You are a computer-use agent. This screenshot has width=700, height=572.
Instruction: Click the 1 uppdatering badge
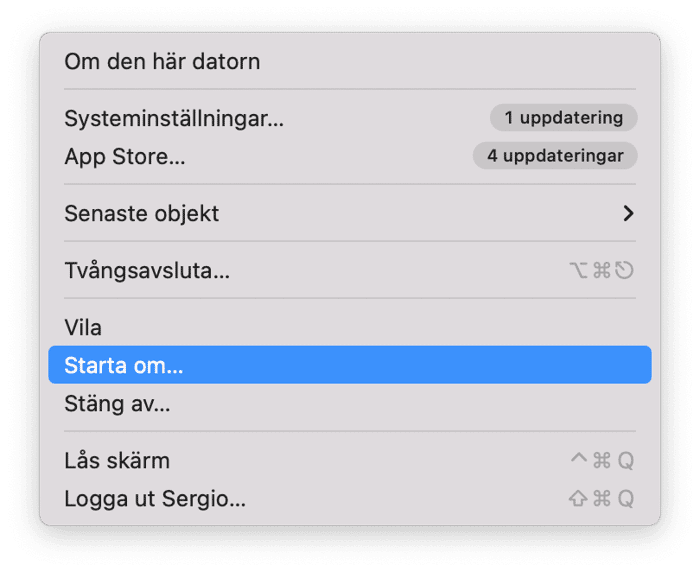[x=563, y=118]
